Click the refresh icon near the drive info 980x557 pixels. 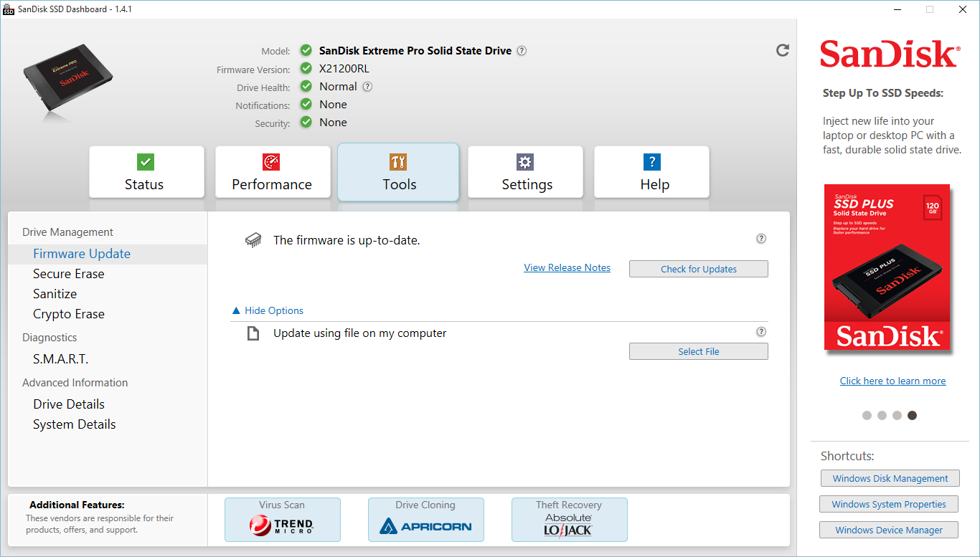tap(783, 50)
